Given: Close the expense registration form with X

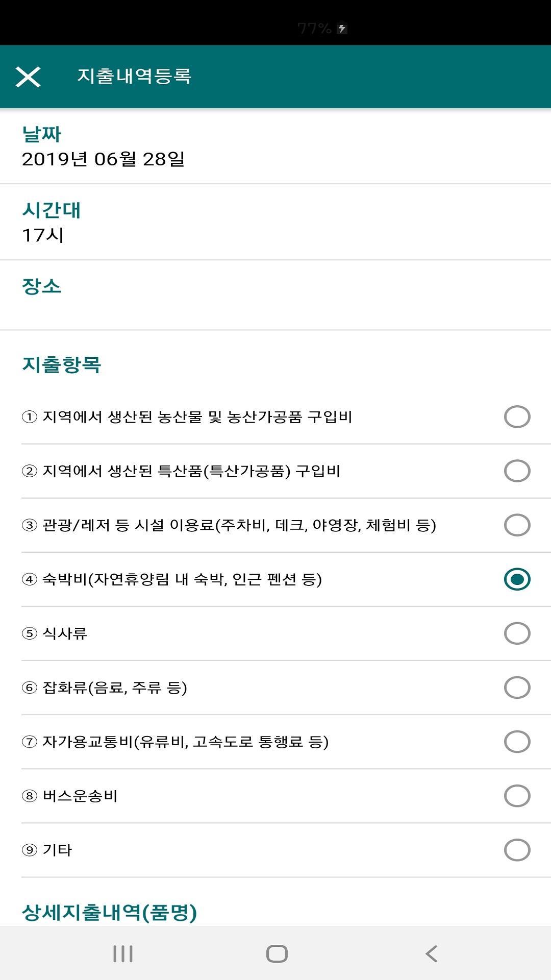Looking at the screenshot, I should pos(28,77).
